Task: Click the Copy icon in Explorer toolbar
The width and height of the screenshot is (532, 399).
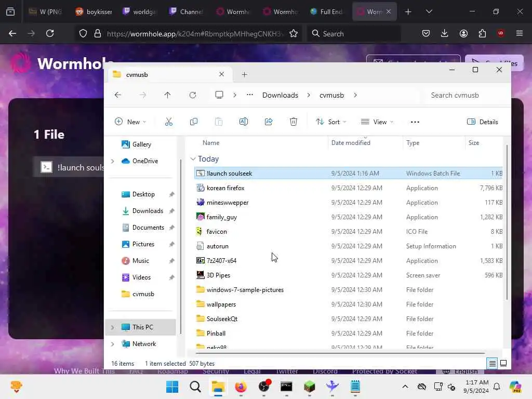Action: [x=194, y=122]
